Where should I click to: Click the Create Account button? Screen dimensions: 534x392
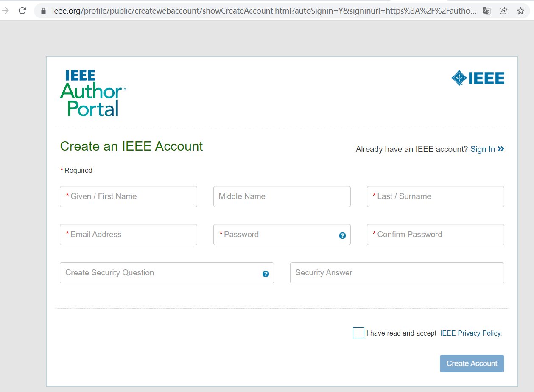pos(472,364)
